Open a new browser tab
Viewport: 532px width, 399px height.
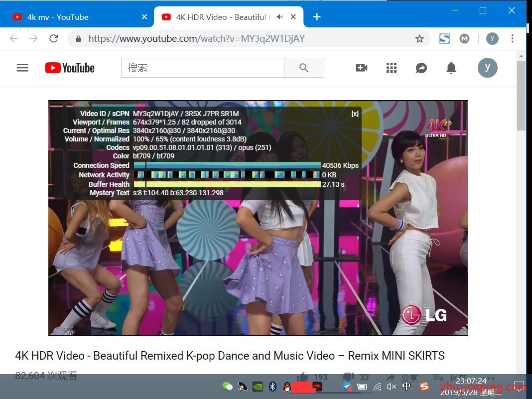tap(317, 16)
